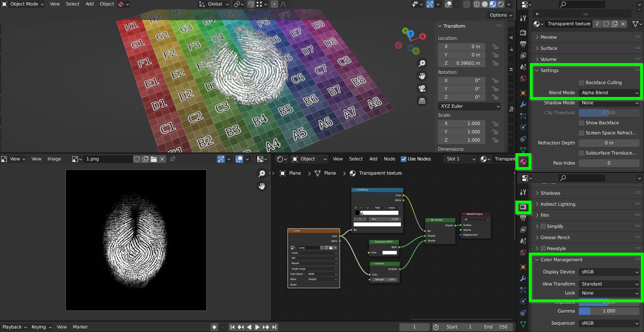Open Display Device sRGB dropdown
This screenshot has height=332, width=644.
click(x=609, y=272)
